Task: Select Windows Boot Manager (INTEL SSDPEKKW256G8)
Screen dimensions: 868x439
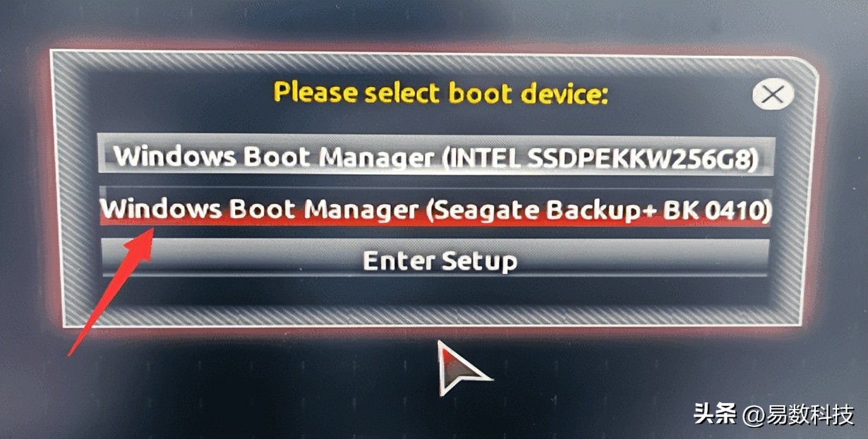Action: 436,155
